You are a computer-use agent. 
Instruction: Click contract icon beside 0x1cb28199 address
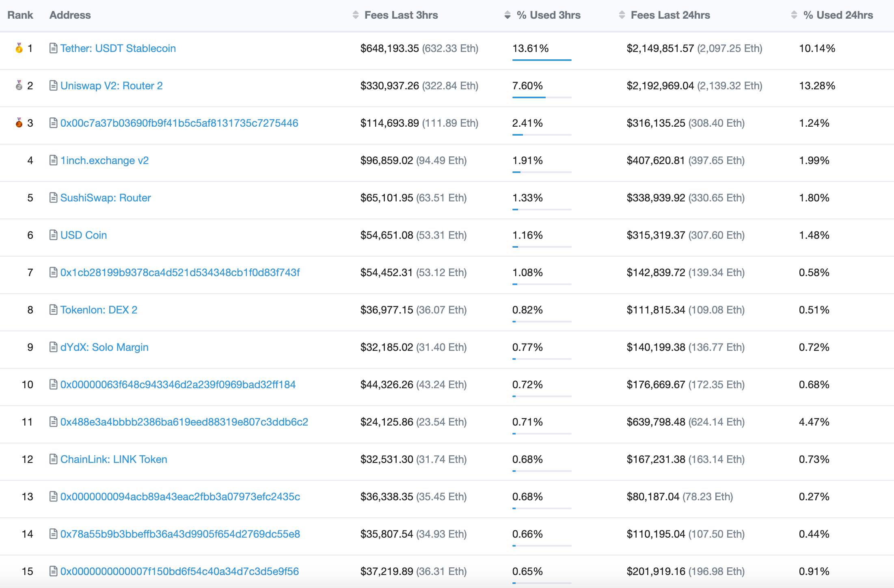(53, 272)
